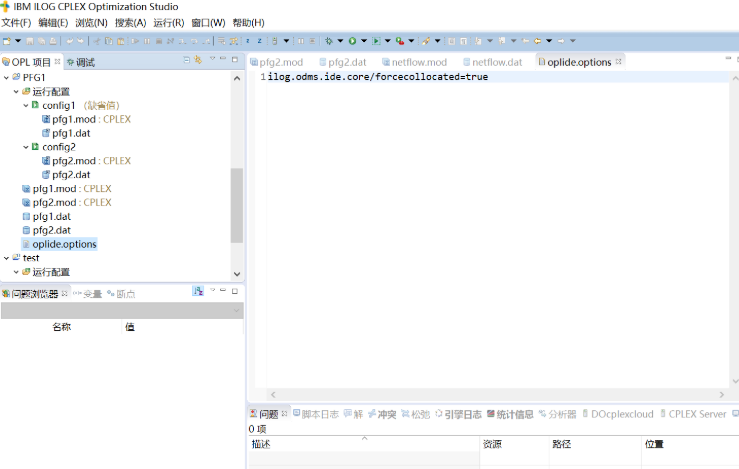Collapse 运行配置 under PFG1

16,91
